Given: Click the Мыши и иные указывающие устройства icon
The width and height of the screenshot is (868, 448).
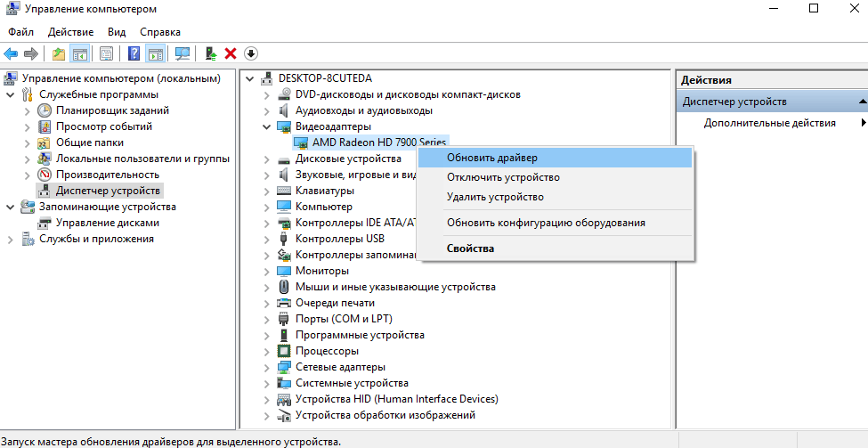Looking at the screenshot, I should [x=284, y=287].
